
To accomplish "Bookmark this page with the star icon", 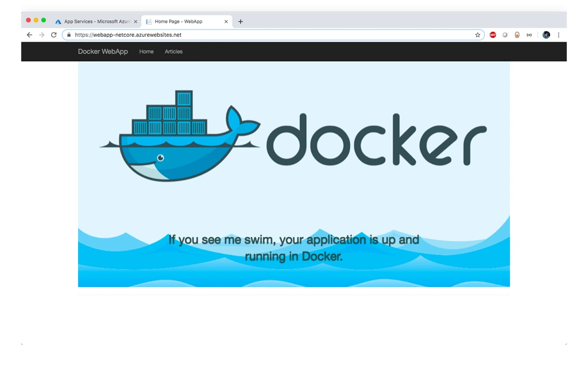I will pyautogui.click(x=477, y=35).
